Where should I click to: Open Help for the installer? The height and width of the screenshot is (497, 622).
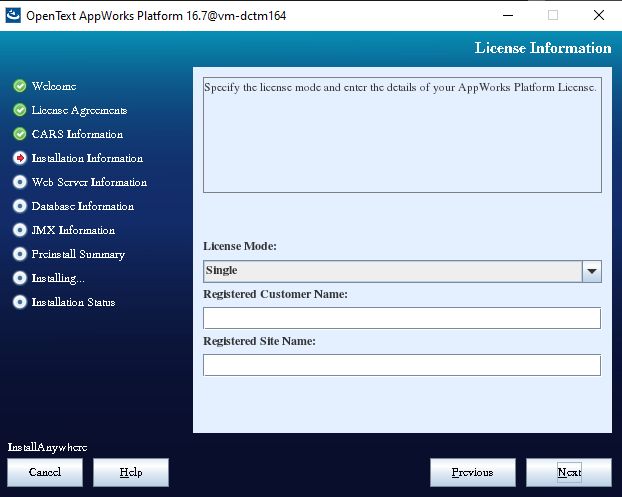click(131, 472)
